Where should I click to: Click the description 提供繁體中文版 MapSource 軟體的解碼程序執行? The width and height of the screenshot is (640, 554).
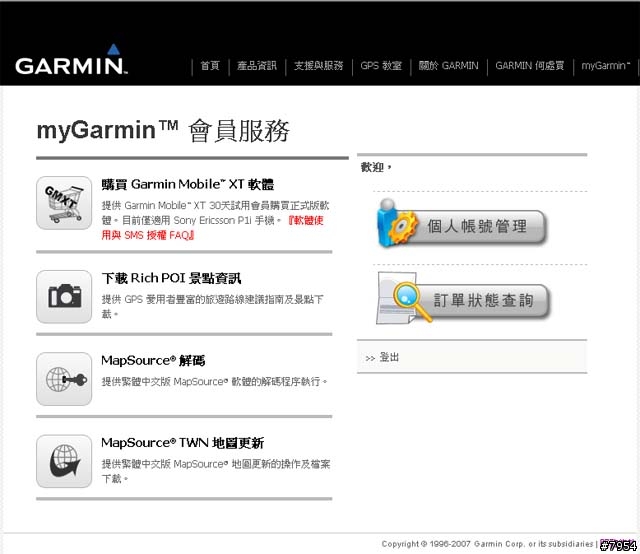[x=214, y=382]
